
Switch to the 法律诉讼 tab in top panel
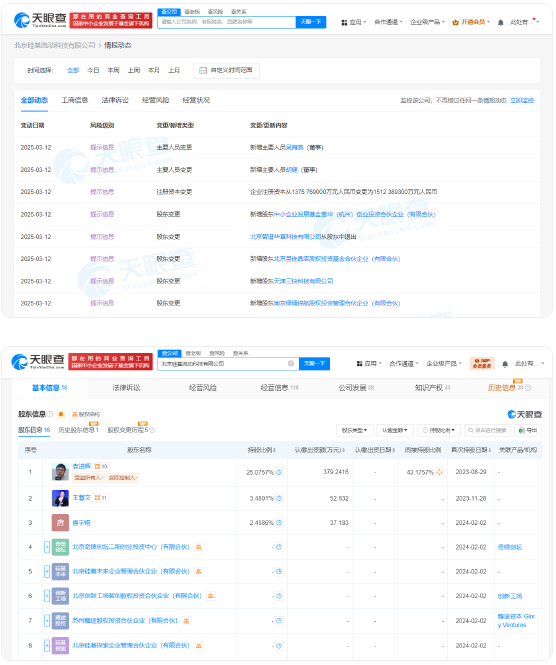[115, 101]
